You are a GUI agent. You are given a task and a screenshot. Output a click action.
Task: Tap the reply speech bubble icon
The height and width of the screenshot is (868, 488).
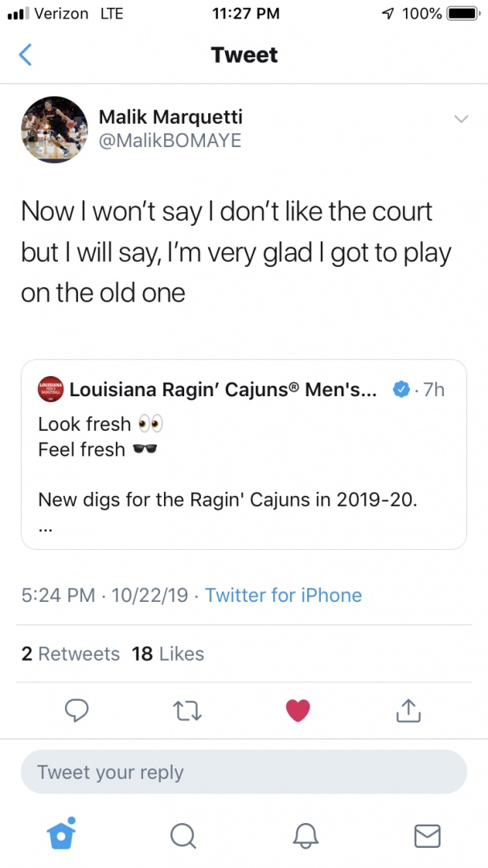tap(76, 710)
